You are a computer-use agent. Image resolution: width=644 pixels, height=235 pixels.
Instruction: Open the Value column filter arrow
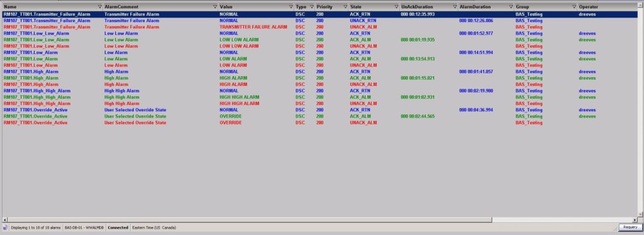click(x=291, y=7)
